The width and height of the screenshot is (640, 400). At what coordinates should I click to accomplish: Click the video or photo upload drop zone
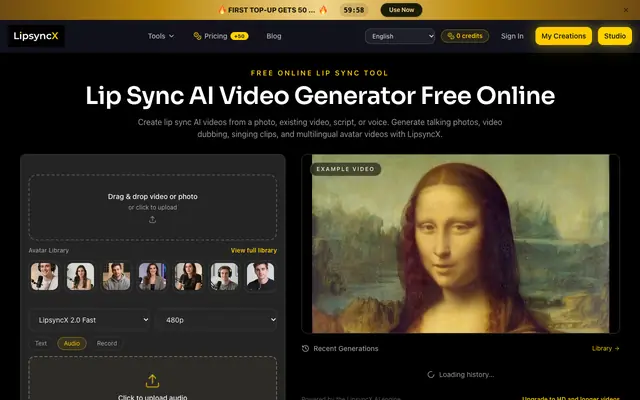[x=153, y=207]
